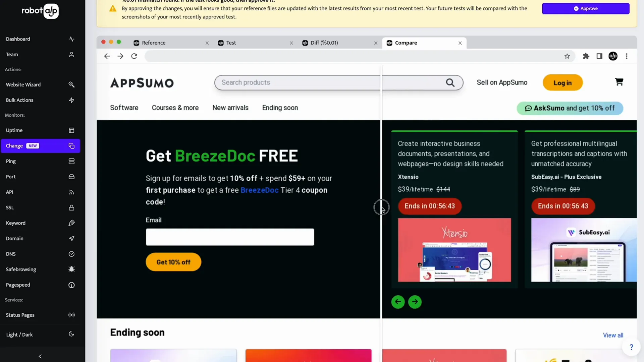Select the Reference tab in browser
The width and height of the screenshot is (644, 362).
tap(154, 43)
